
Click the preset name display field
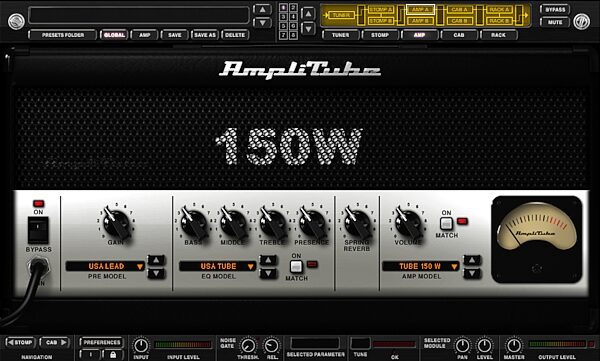[139, 15]
